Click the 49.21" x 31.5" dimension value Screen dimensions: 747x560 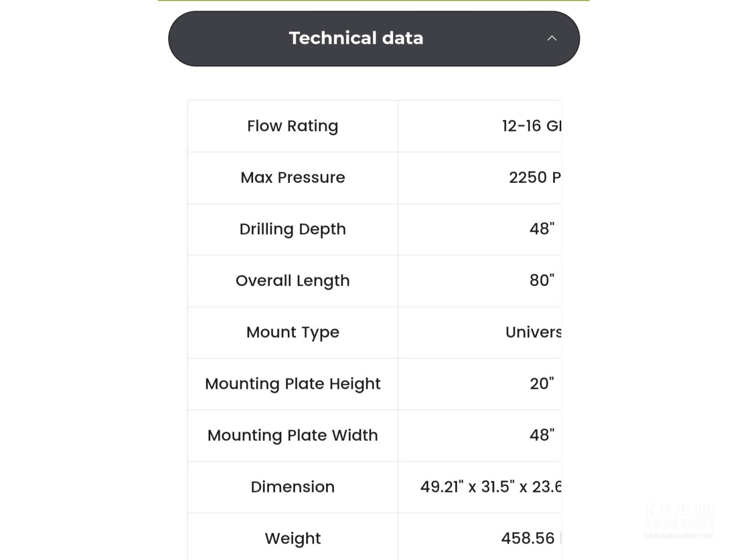pyautogui.click(x=491, y=487)
